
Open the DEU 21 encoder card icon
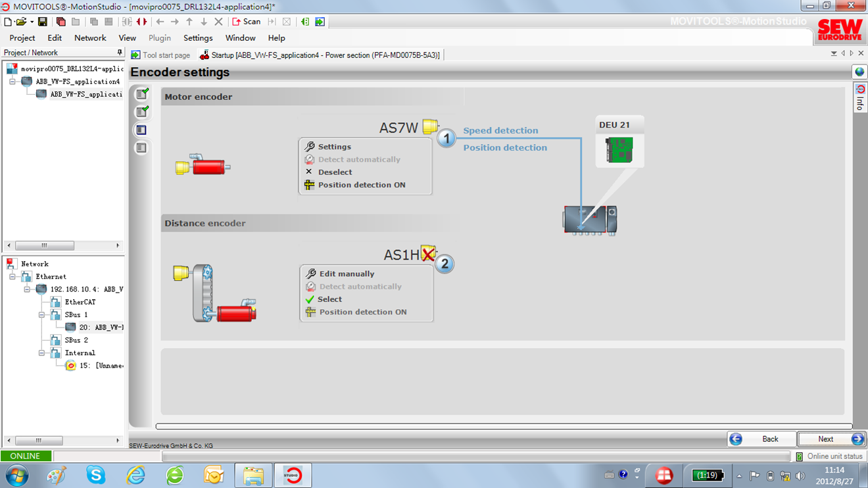click(x=619, y=150)
